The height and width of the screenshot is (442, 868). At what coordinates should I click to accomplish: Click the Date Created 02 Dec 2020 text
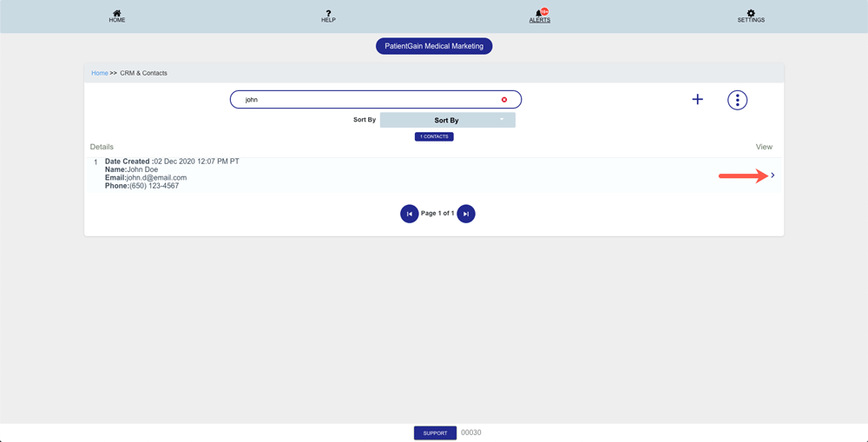172,162
